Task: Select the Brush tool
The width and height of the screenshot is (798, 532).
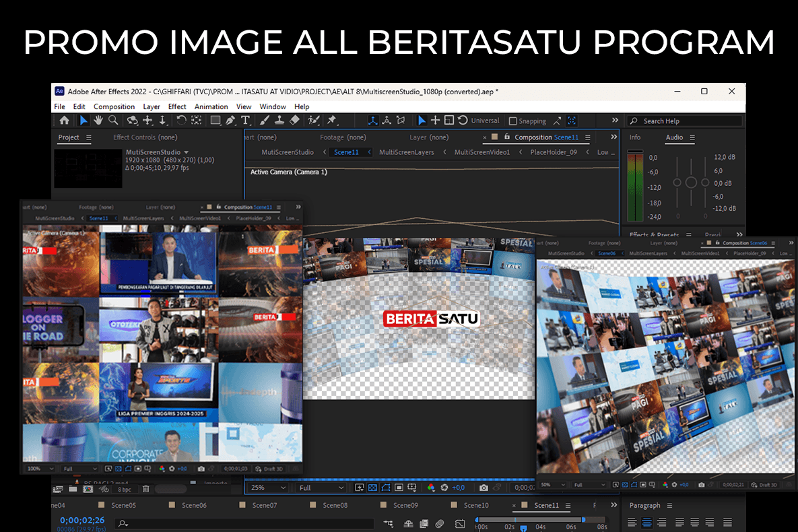Action: tap(264, 121)
